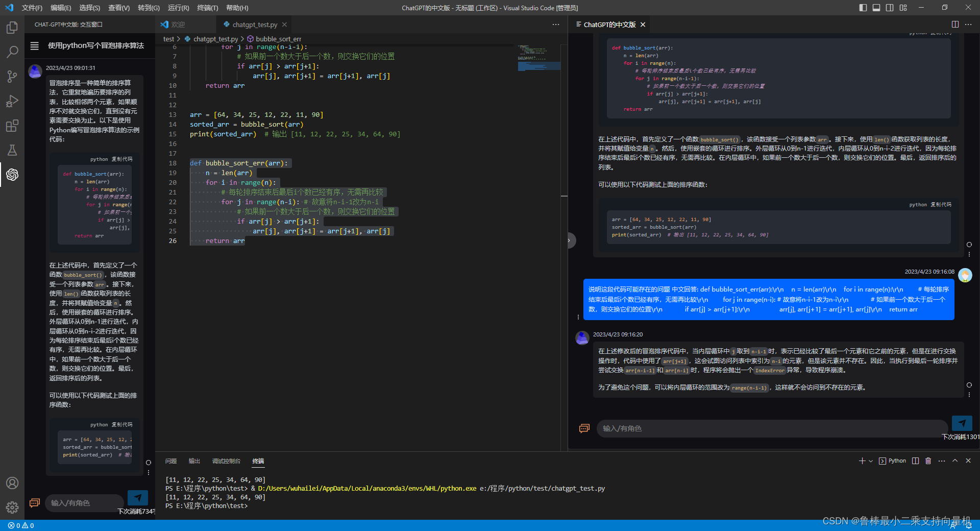Customize layout from title bar
Viewport: 980px width, 531px height.
point(903,8)
